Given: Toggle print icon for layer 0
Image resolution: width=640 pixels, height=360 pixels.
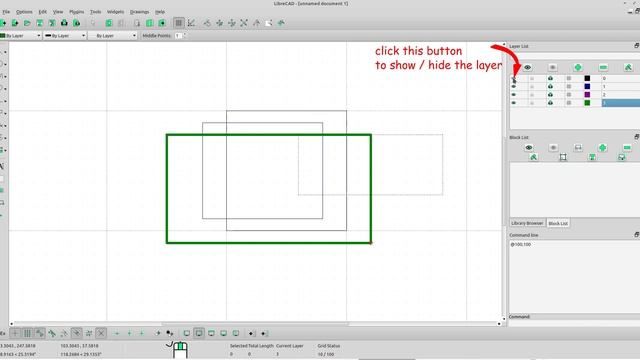Looking at the screenshot, I should [550, 78].
